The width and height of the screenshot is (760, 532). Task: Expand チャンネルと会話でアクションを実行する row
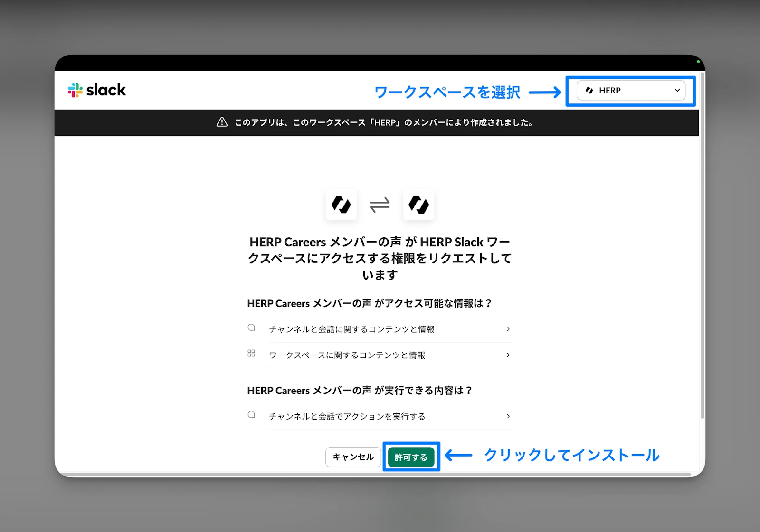[390, 417]
